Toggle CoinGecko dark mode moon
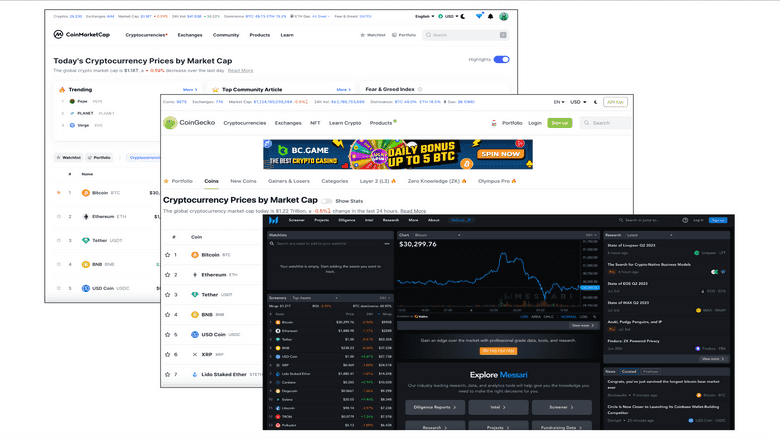Viewport: 780px width, 439px height. pos(596,102)
